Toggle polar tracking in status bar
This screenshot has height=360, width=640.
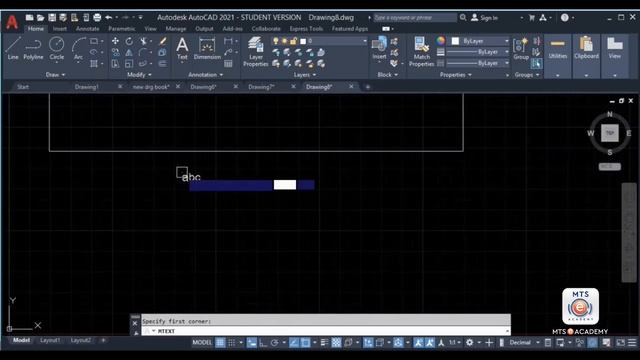tap(274, 342)
